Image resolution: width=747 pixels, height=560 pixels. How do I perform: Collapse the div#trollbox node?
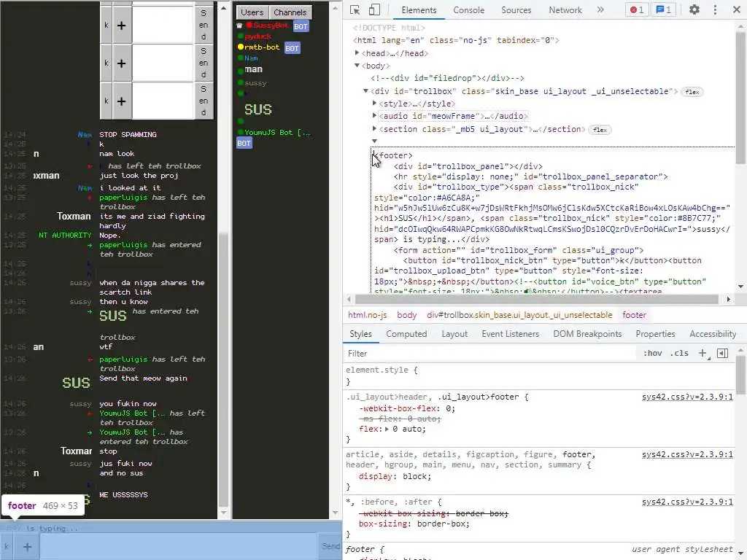coord(366,91)
